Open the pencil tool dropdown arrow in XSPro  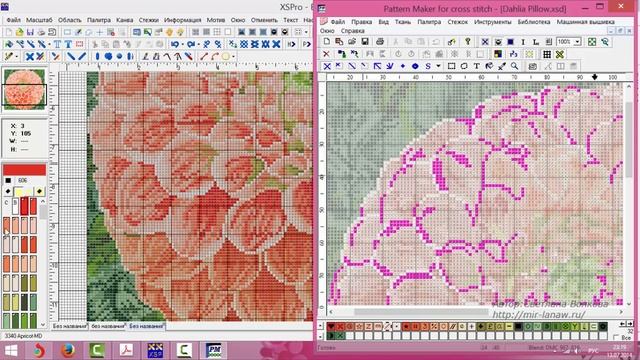(16, 57)
